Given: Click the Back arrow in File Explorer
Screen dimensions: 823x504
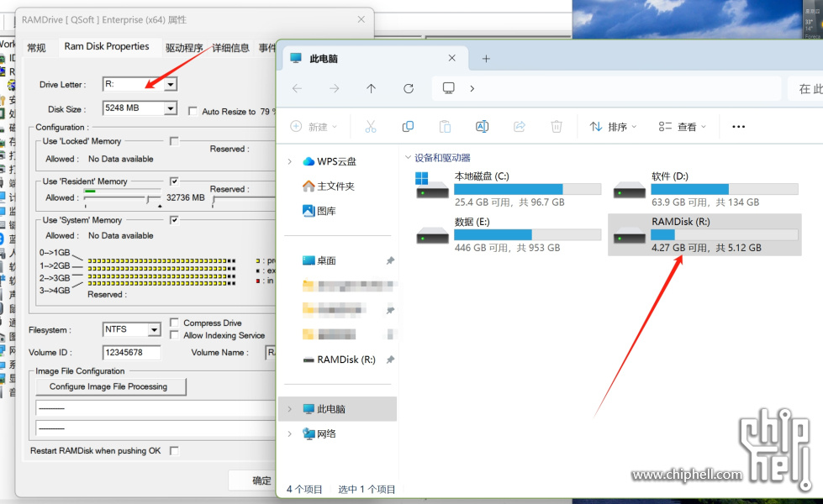Looking at the screenshot, I should point(297,89).
